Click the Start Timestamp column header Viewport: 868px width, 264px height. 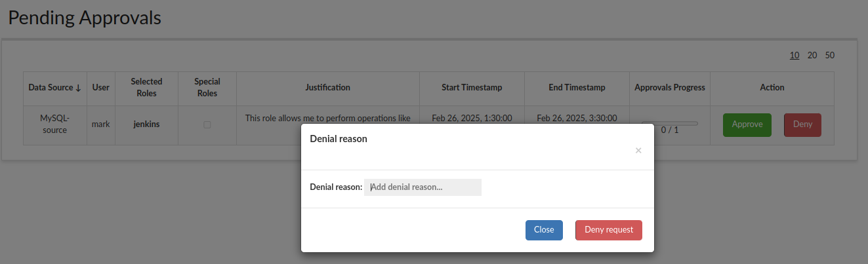point(472,88)
